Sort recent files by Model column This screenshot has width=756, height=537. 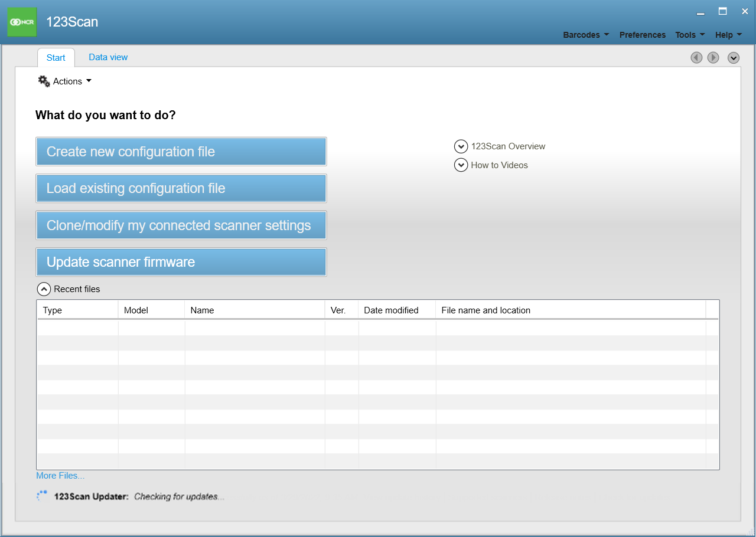(151, 310)
